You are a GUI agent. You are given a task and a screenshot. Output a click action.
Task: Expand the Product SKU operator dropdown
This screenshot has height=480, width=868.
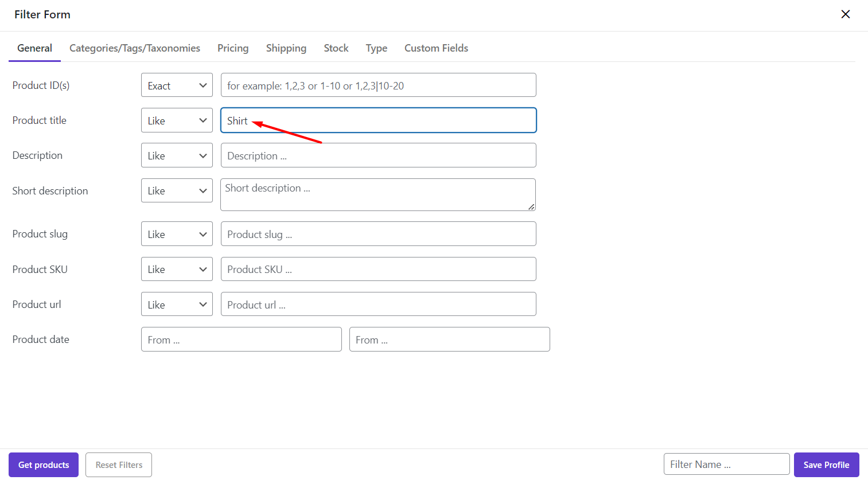click(177, 269)
